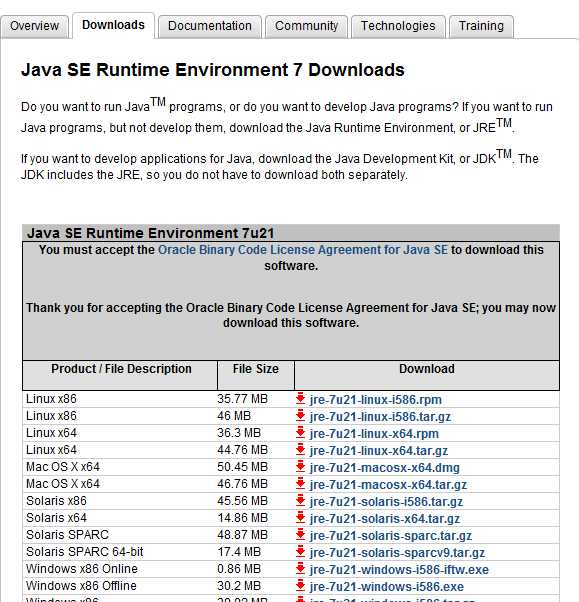Select the Downloads tab
Screen dimensions: 579x602
point(113,25)
